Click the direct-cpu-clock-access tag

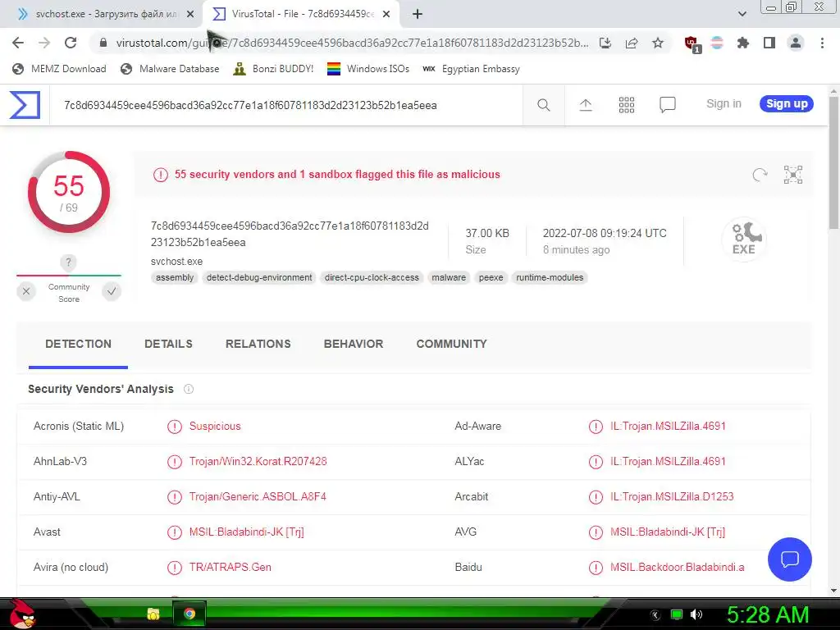[372, 277]
